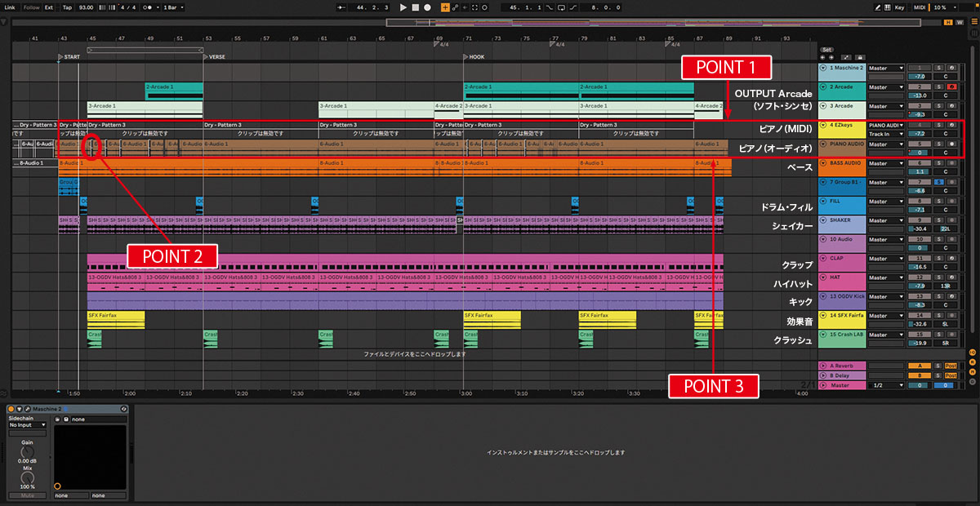Click the -30.4 volume field on SHAKER

[920, 230]
